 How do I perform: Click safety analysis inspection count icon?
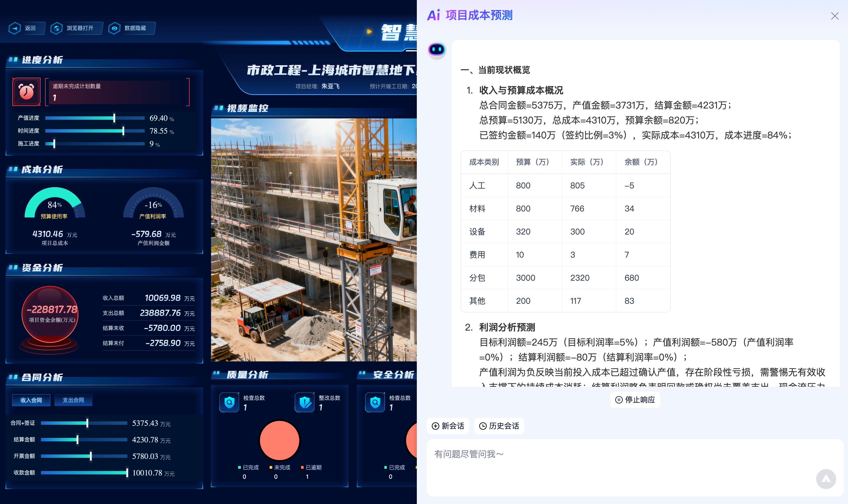coord(375,402)
